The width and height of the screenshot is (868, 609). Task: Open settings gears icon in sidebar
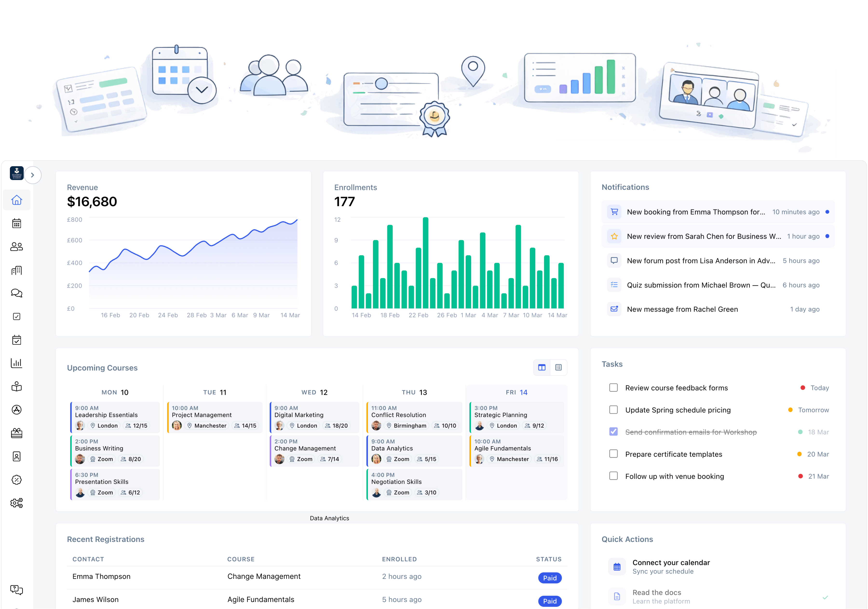coord(17,503)
